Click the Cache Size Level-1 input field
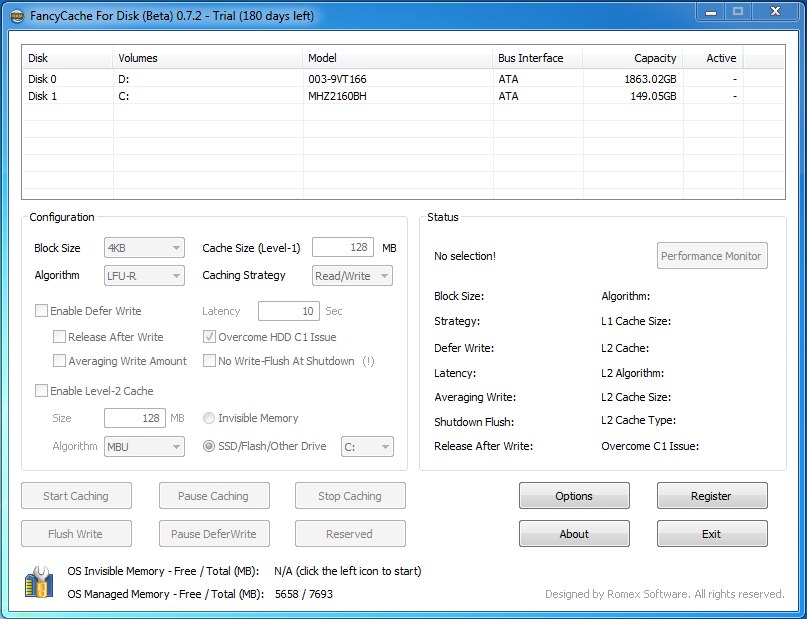Viewport: 807px width, 619px height. (342, 248)
